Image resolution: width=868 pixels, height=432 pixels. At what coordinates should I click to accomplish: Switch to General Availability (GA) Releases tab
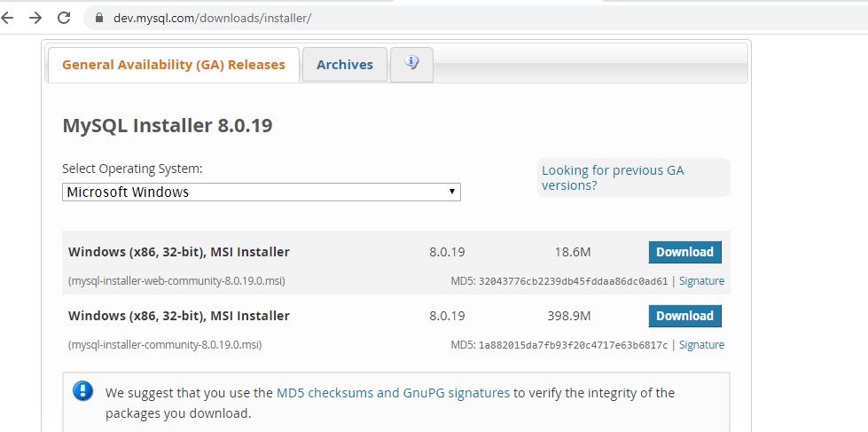[173, 65]
